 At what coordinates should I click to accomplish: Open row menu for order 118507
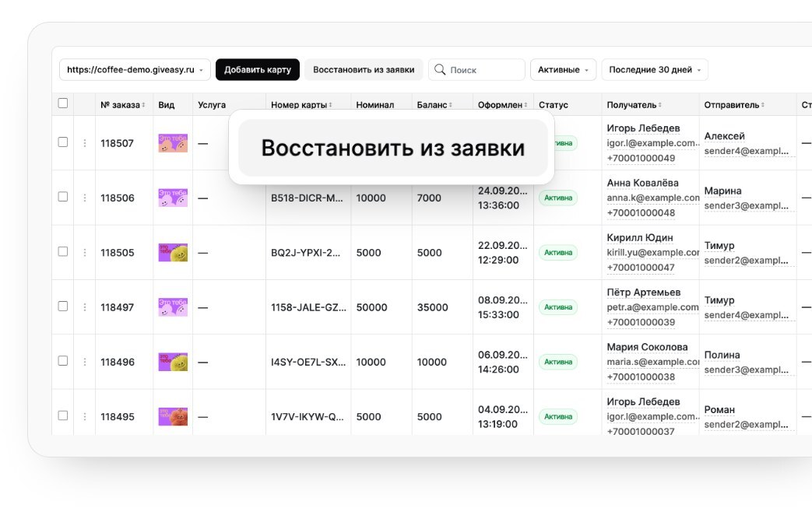[x=84, y=143]
